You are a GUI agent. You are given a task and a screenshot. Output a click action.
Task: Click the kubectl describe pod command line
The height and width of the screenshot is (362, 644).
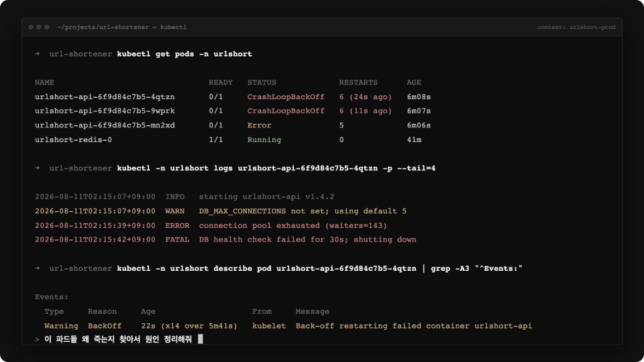click(319, 268)
